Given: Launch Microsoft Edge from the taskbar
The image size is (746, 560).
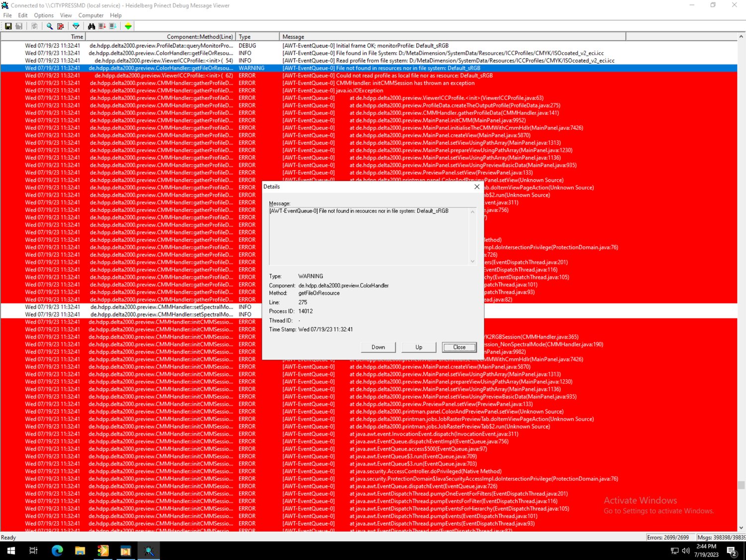Looking at the screenshot, I should pos(57,551).
